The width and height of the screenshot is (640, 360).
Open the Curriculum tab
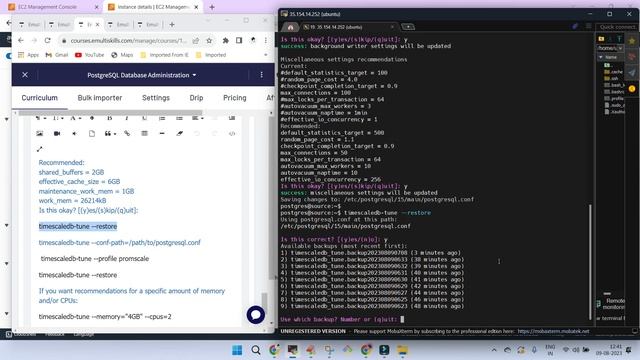click(40, 98)
